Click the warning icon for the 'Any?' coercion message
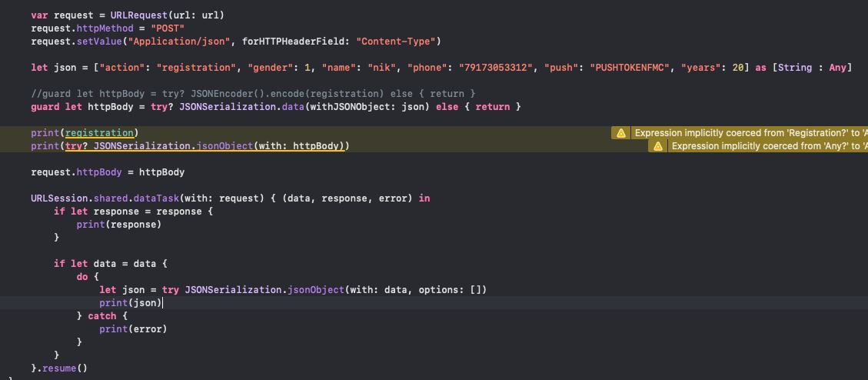The width and height of the screenshot is (868, 380). (x=657, y=146)
